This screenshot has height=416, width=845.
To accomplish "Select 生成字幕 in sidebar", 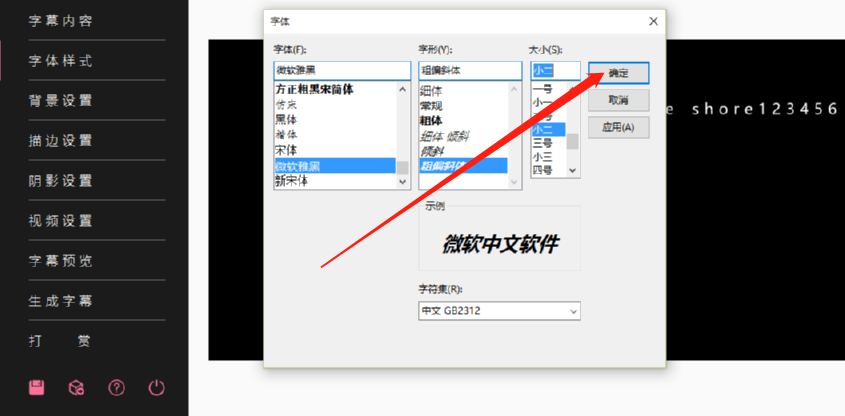I will coord(61,301).
